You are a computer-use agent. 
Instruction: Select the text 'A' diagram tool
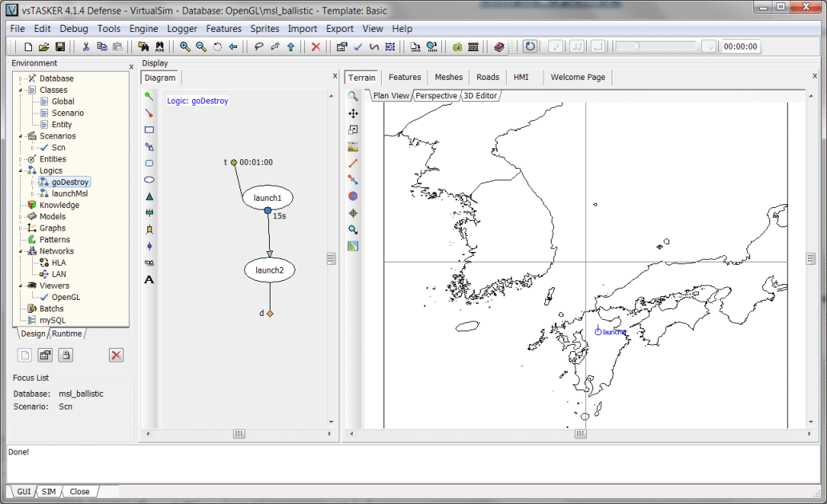[x=149, y=279]
